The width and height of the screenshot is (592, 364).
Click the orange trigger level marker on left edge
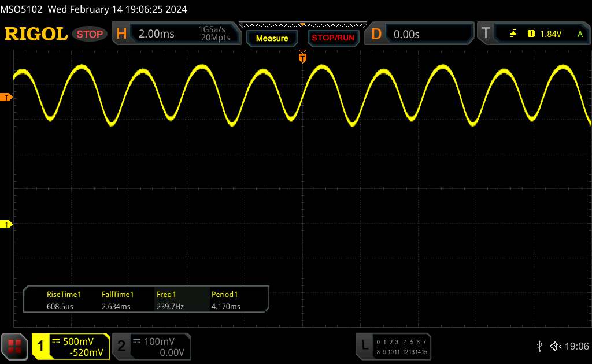pyautogui.click(x=7, y=98)
